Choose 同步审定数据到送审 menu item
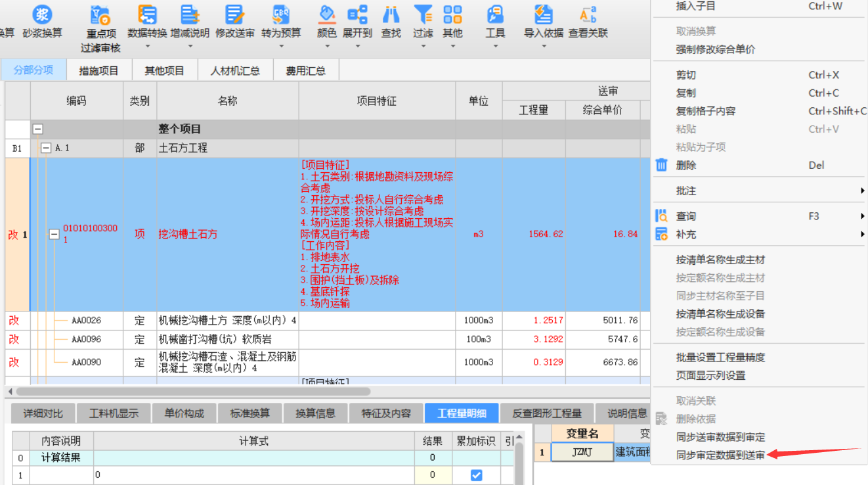868x485 pixels. [x=720, y=455]
